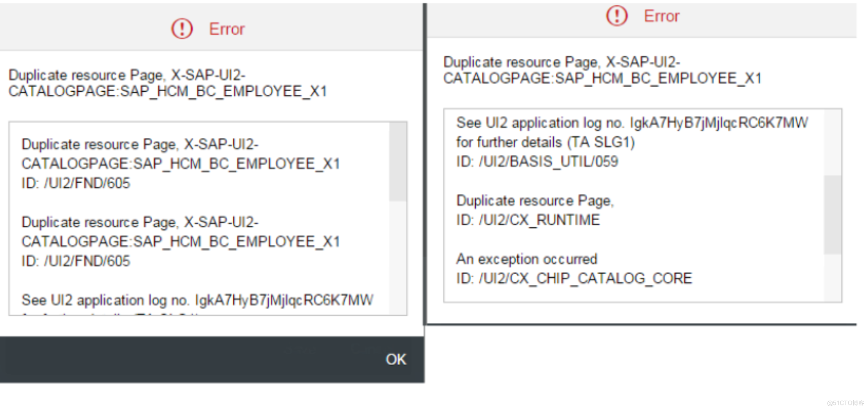The image size is (868, 410).
Task: Click the dimmed Save button behind the overlay
Action: tap(300, 349)
